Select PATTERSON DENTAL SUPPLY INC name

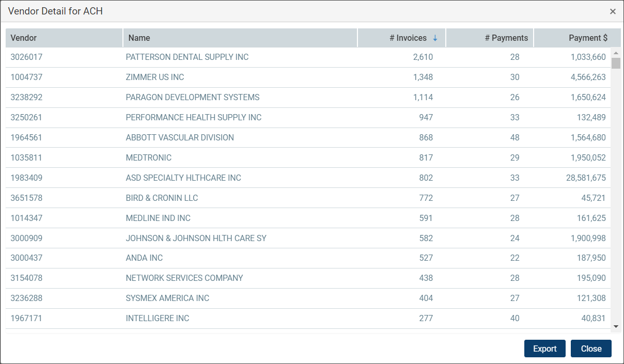pyautogui.click(x=187, y=57)
